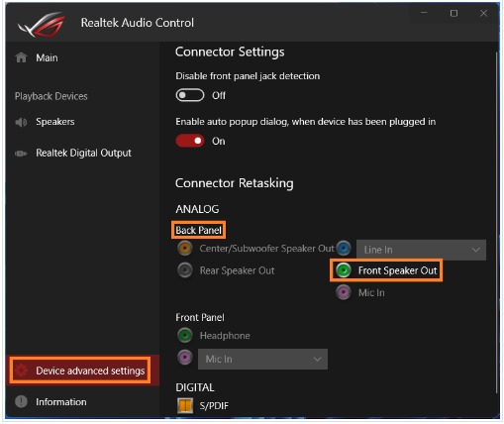Minimize the Realtek Audio Control window
Image resolution: width=504 pixels, height=424 pixels.
tap(424, 13)
